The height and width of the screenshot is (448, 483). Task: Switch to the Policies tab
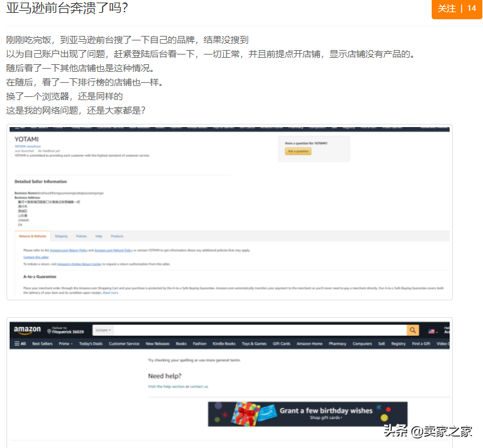click(81, 236)
